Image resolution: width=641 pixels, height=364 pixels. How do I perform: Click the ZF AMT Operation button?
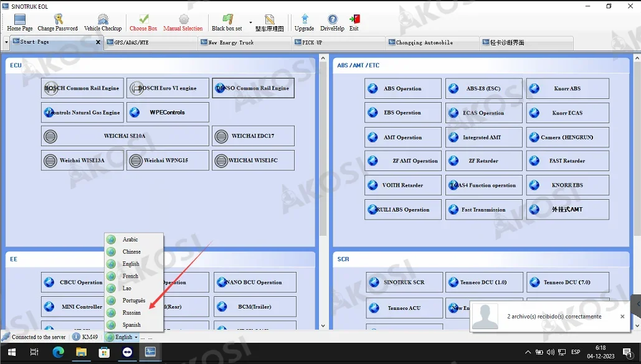[x=402, y=161]
